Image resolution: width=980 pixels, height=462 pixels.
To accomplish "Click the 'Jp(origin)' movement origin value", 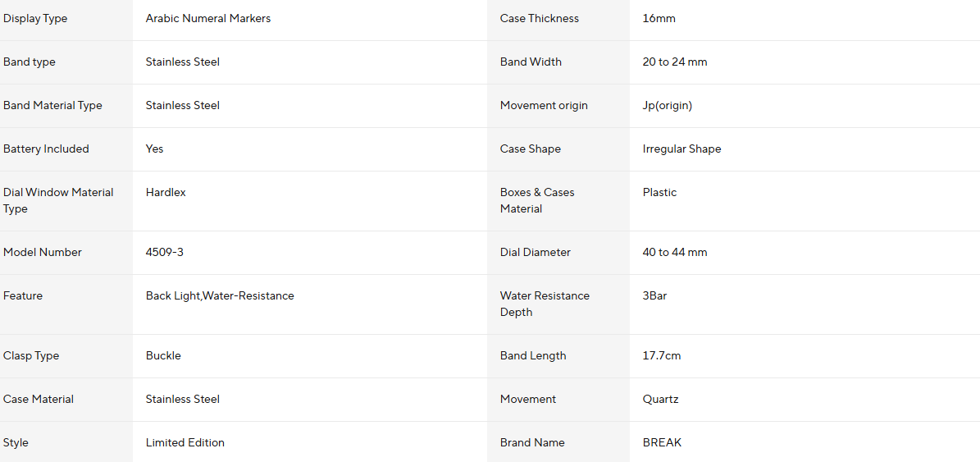I will (x=668, y=105).
